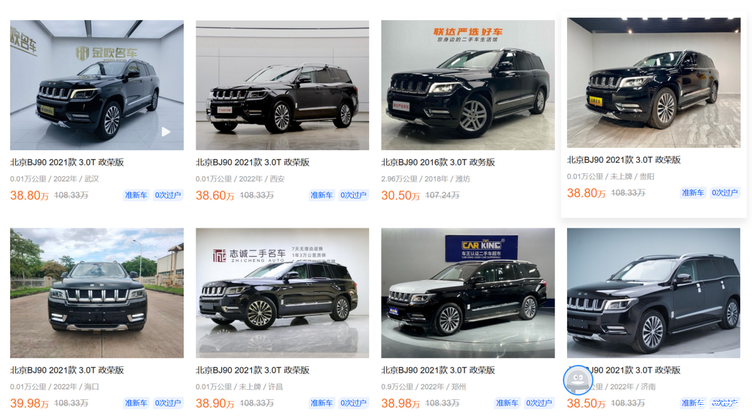
Task: Open the Haikou outdoor BJ90 photo
Action: [96, 293]
